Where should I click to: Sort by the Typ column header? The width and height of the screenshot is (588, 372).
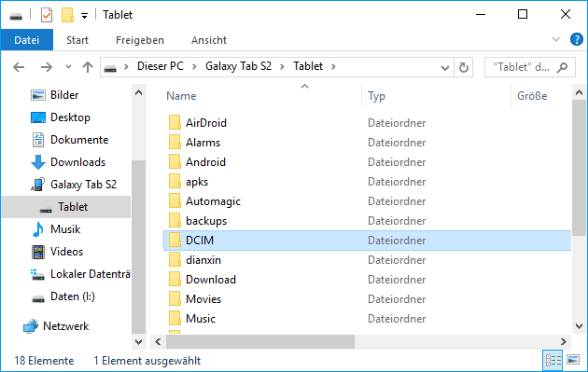click(x=376, y=96)
